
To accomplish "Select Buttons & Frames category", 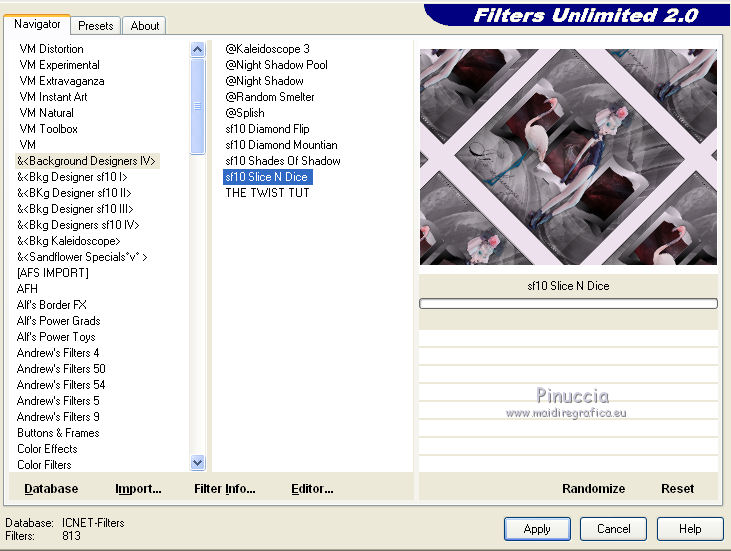I will click(x=58, y=433).
